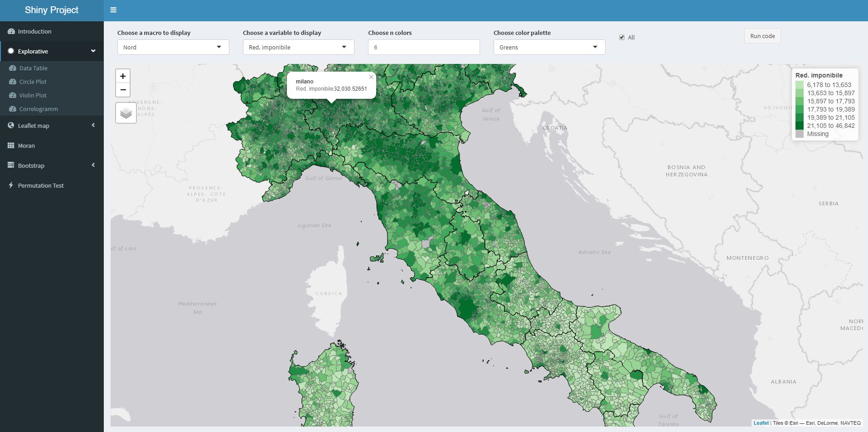Collapse the Explorative menu chevron
Screen dimensions: 868x432
click(x=93, y=51)
